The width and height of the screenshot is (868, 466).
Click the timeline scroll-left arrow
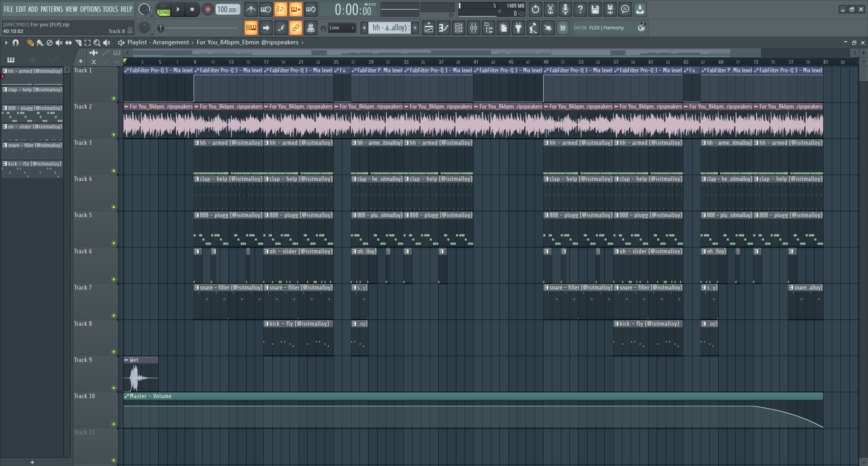coord(128,53)
